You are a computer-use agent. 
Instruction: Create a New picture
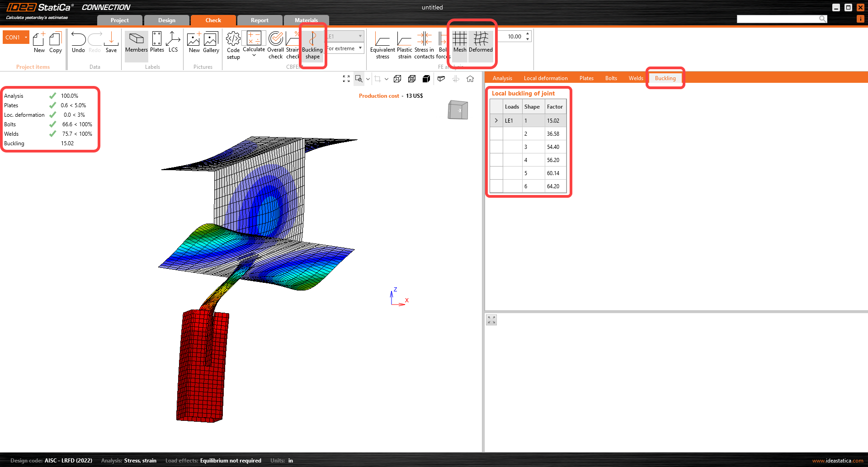tap(194, 43)
